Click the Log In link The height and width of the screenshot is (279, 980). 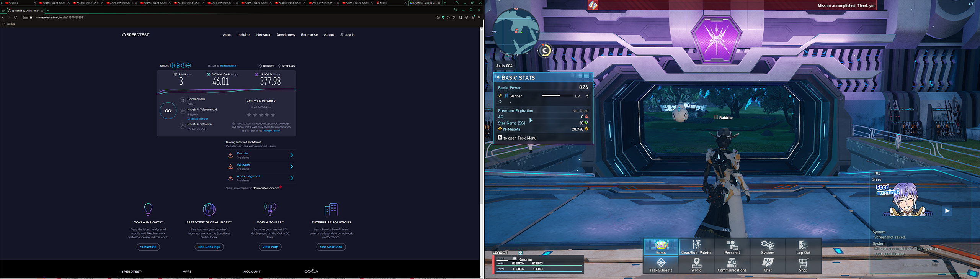coord(348,35)
